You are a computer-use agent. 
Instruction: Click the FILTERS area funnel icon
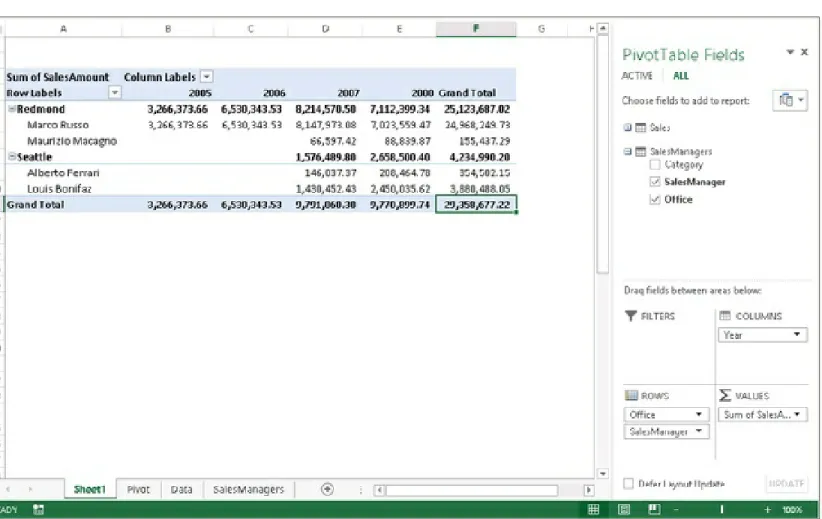[x=631, y=316]
